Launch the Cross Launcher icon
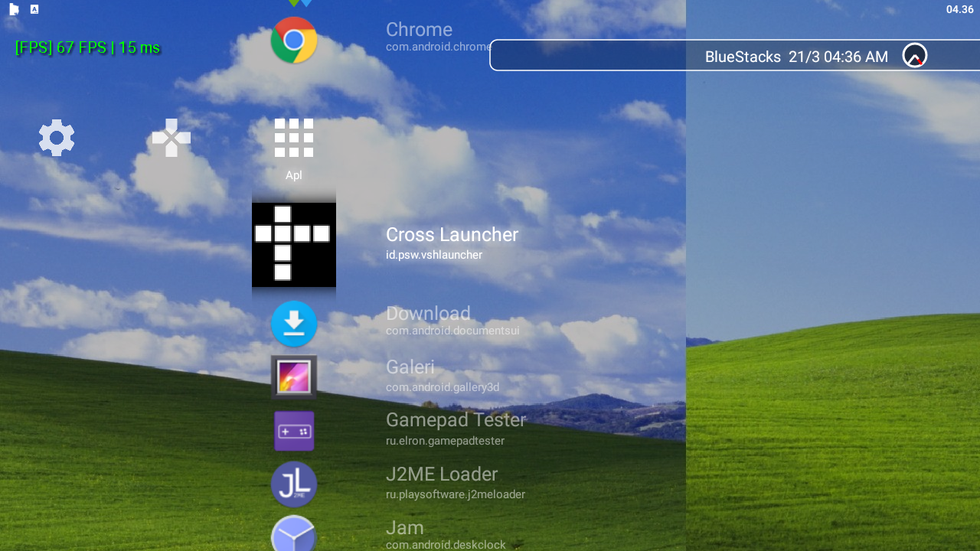Image resolution: width=980 pixels, height=551 pixels. [294, 244]
